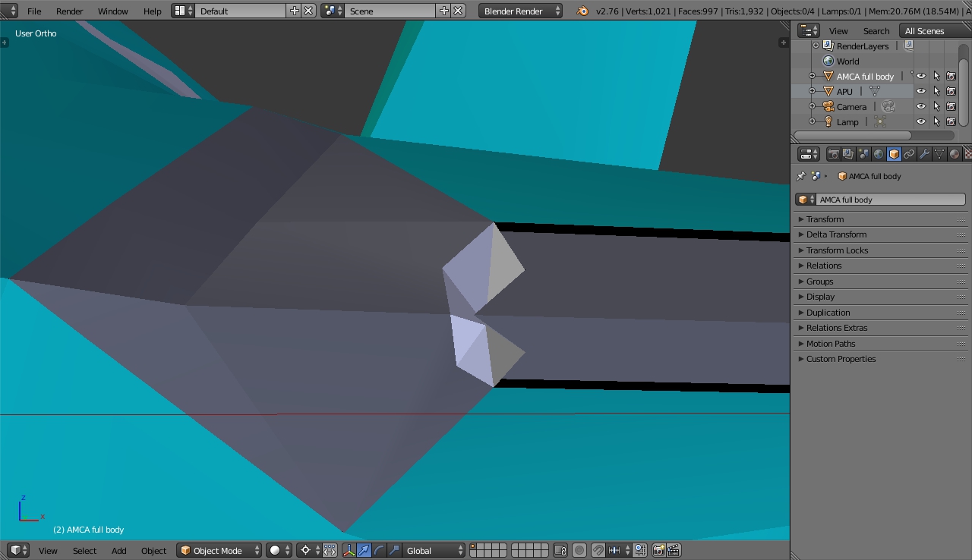Open the Object Data tab triangle icon
Image resolution: width=972 pixels, height=560 pixels.
tap(939, 154)
